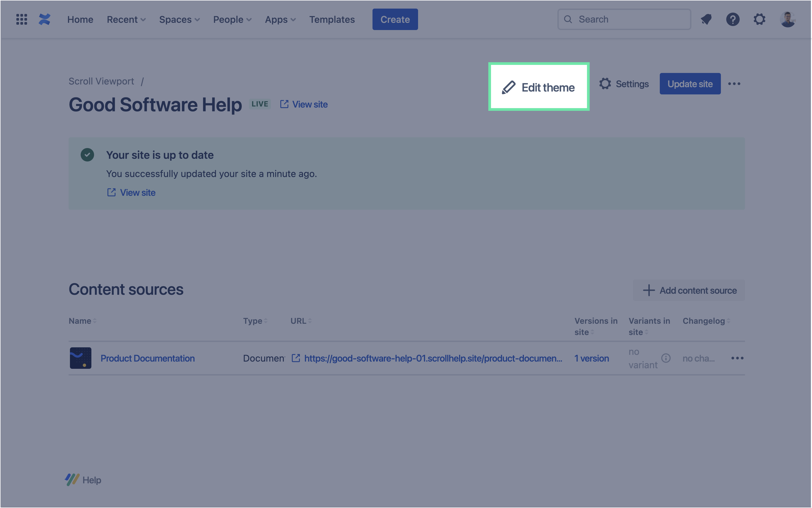812x508 pixels.
Task: Click the info icon next to no variant
Action: coord(666,358)
